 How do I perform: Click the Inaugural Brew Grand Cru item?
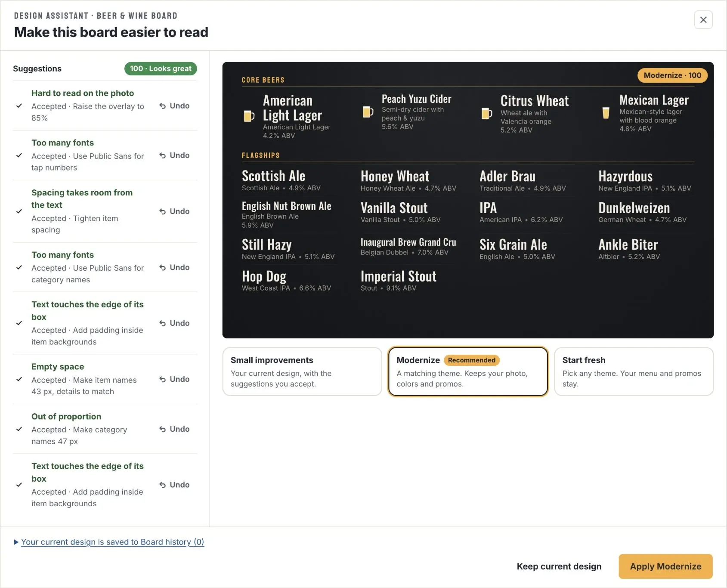408,247
